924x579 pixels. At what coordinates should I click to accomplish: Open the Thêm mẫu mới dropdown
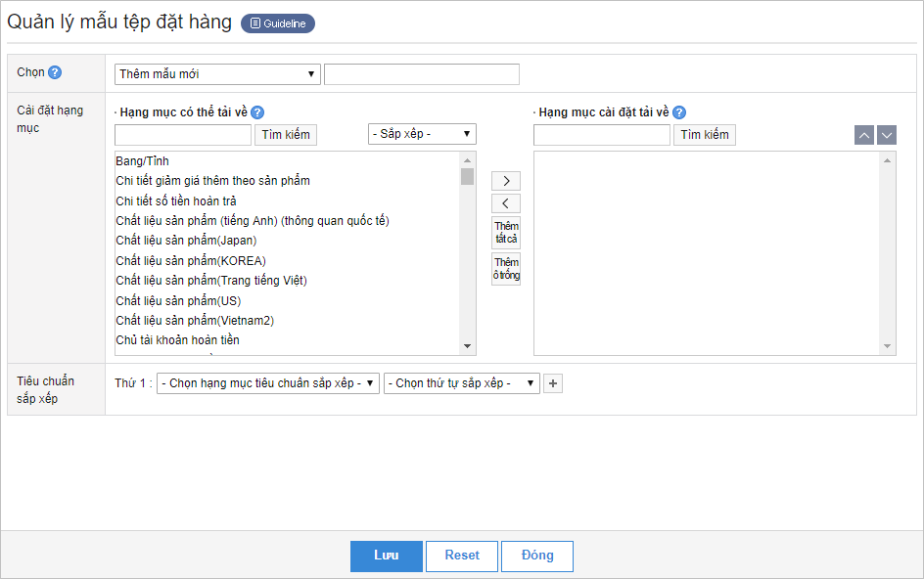tap(217, 73)
